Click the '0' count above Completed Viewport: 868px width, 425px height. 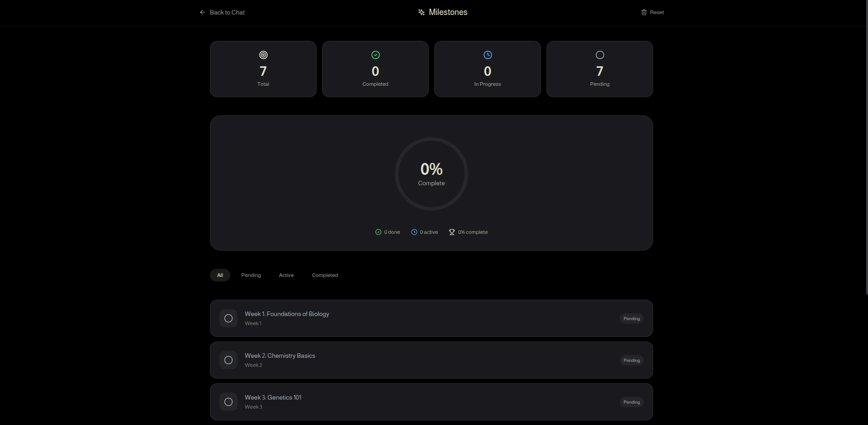pos(376,71)
